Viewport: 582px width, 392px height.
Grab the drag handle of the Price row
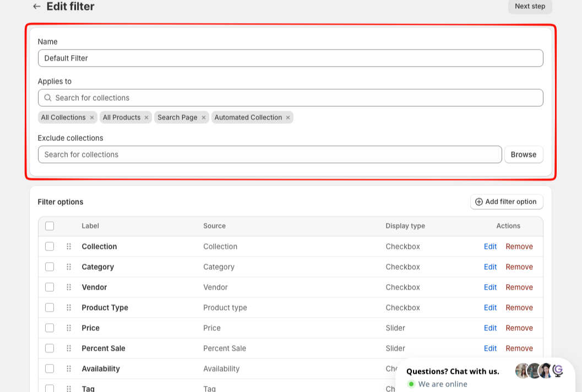[x=69, y=328]
